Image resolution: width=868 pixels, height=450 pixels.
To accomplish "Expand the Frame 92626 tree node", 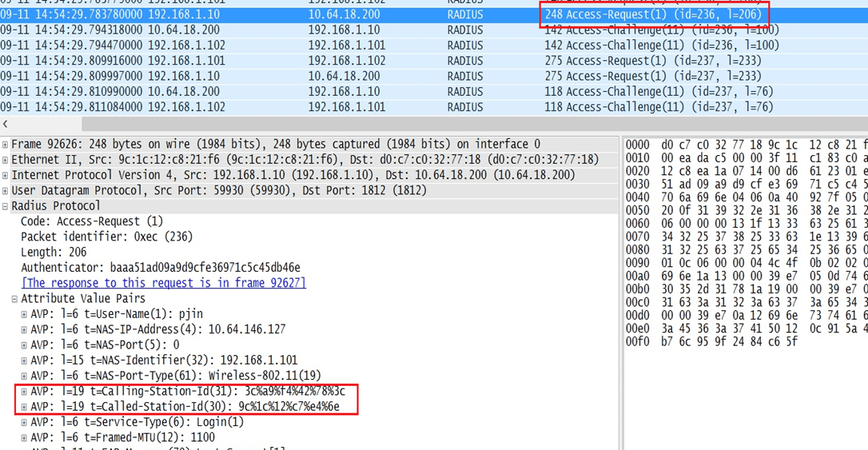I will pos(5,145).
